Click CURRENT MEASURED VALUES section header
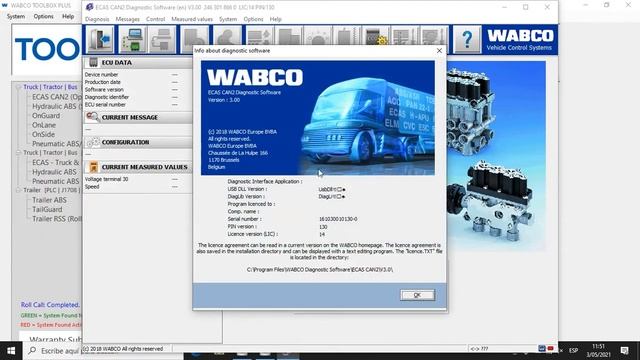Viewport: 640px width, 360px height. pyautogui.click(x=138, y=167)
